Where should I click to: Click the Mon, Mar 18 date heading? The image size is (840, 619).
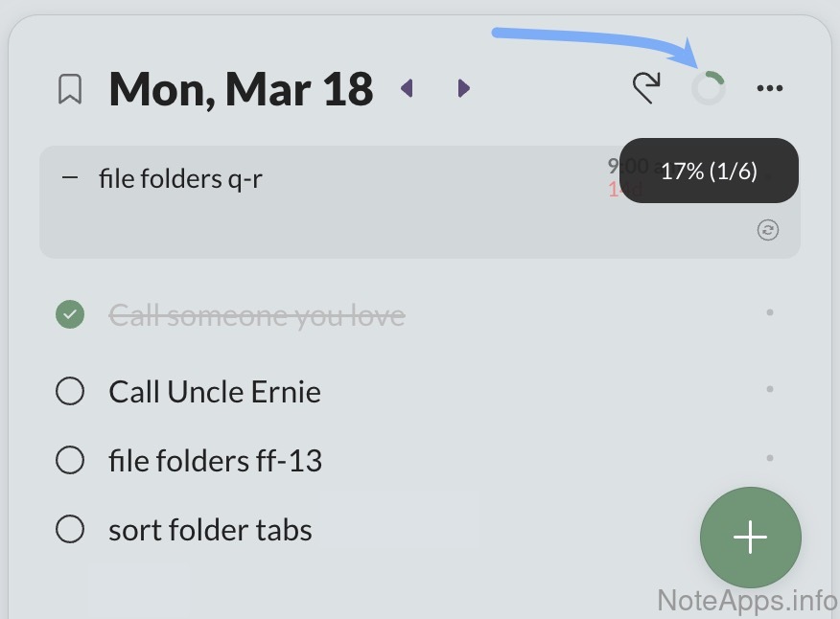click(x=241, y=89)
